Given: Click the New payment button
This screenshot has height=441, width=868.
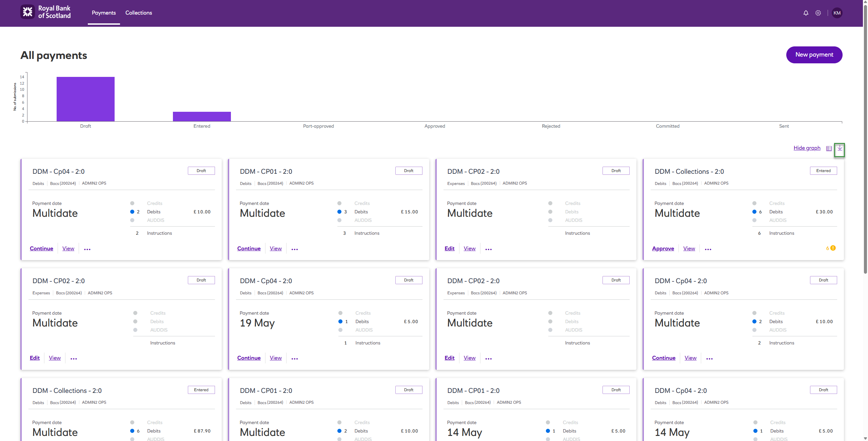Looking at the screenshot, I should point(814,55).
